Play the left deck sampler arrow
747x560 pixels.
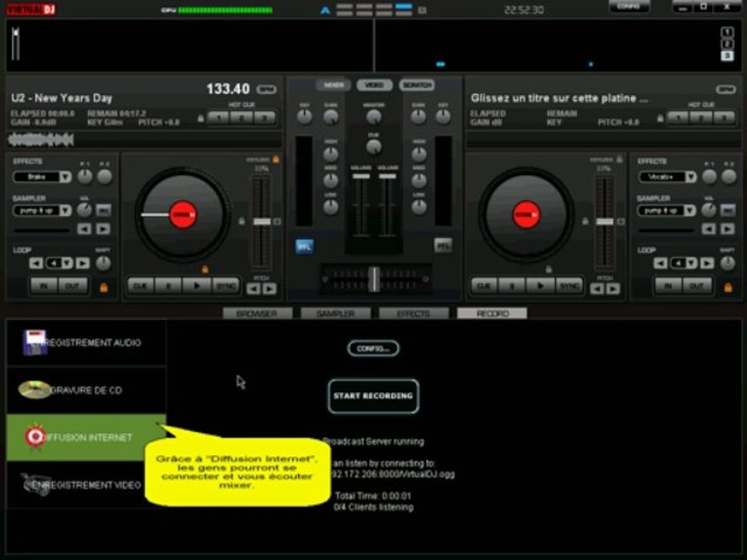pyautogui.click(x=103, y=229)
